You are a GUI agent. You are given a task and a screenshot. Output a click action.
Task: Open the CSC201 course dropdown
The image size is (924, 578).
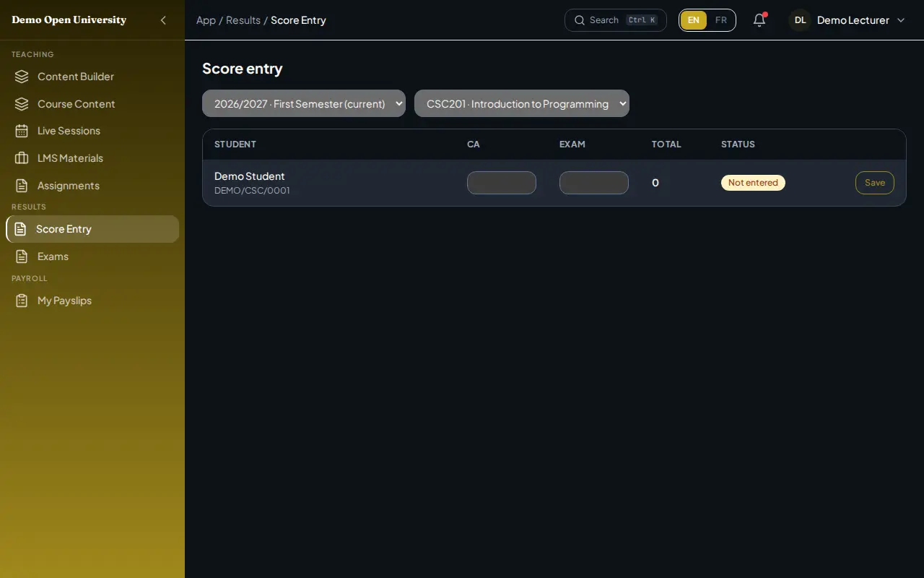click(522, 103)
